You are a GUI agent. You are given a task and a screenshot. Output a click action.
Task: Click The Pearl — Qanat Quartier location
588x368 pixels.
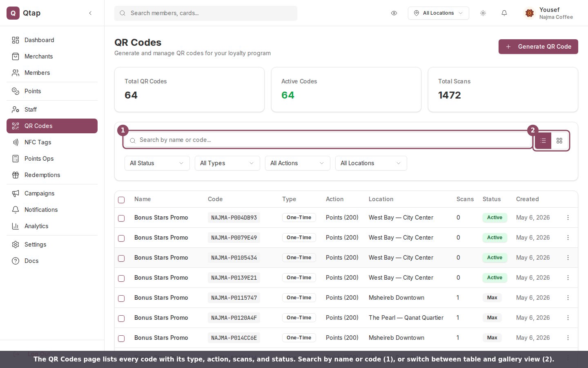(x=406, y=318)
